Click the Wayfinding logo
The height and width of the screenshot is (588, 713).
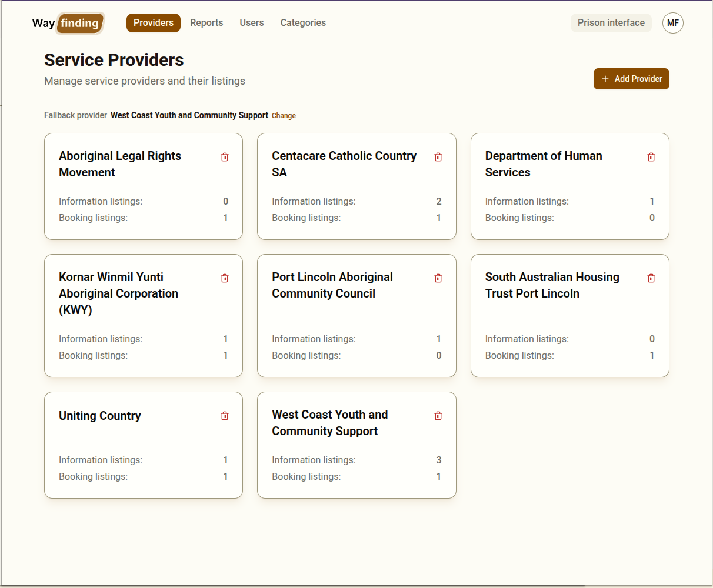pos(68,23)
